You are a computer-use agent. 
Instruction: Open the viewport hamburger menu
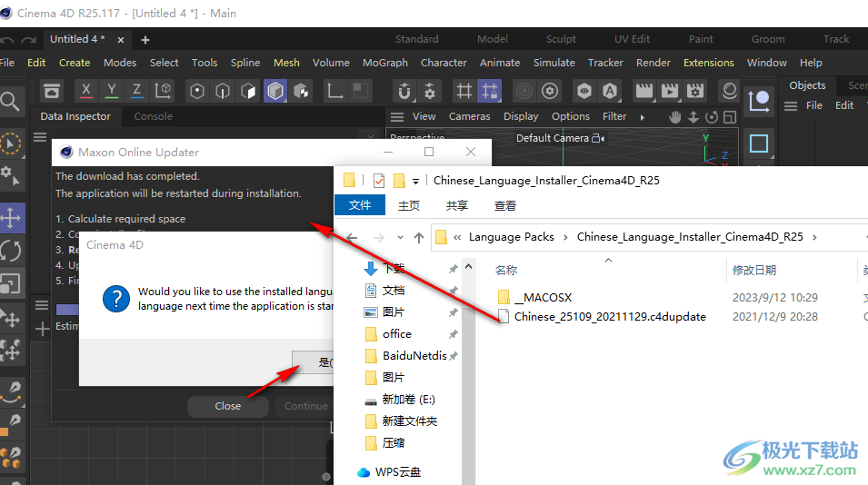coord(397,116)
